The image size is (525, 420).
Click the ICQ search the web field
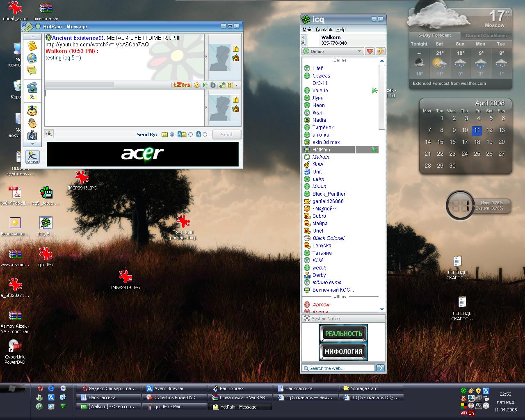[339, 368]
